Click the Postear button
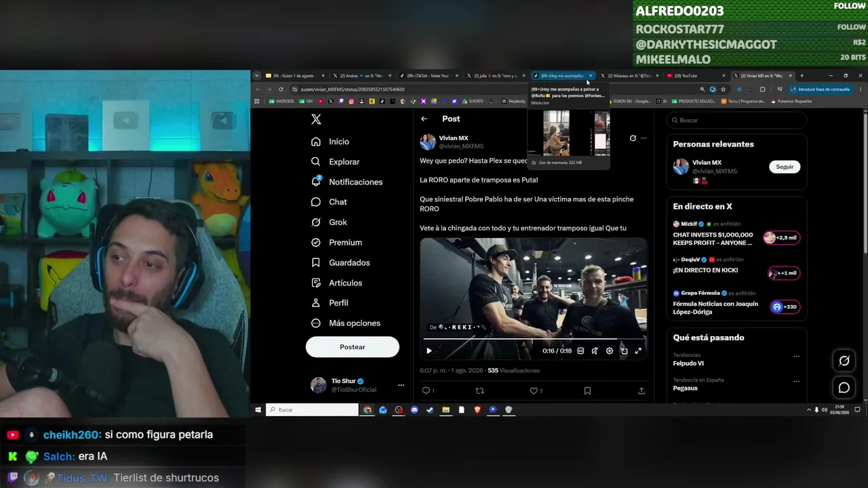This screenshot has width=868, height=488. tap(353, 347)
